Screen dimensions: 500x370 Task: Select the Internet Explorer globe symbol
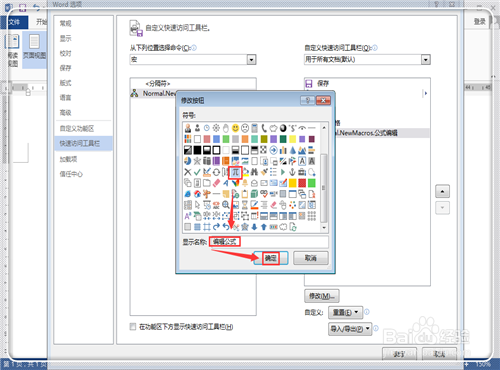point(188,194)
